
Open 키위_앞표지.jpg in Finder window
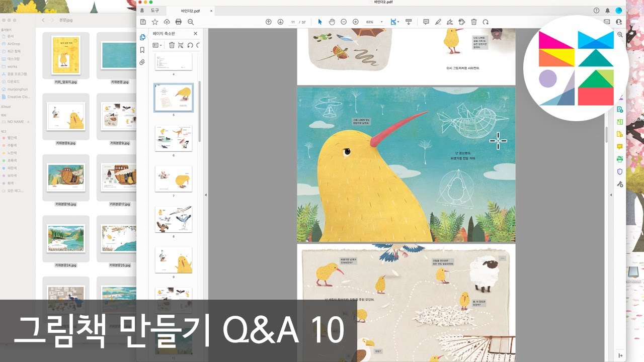click(x=66, y=55)
